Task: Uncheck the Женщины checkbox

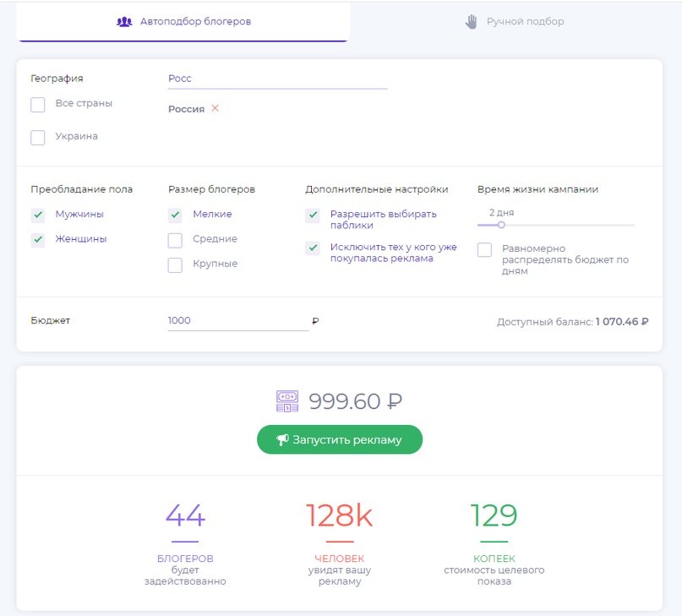Action: pyautogui.click(x=38, y=240)
